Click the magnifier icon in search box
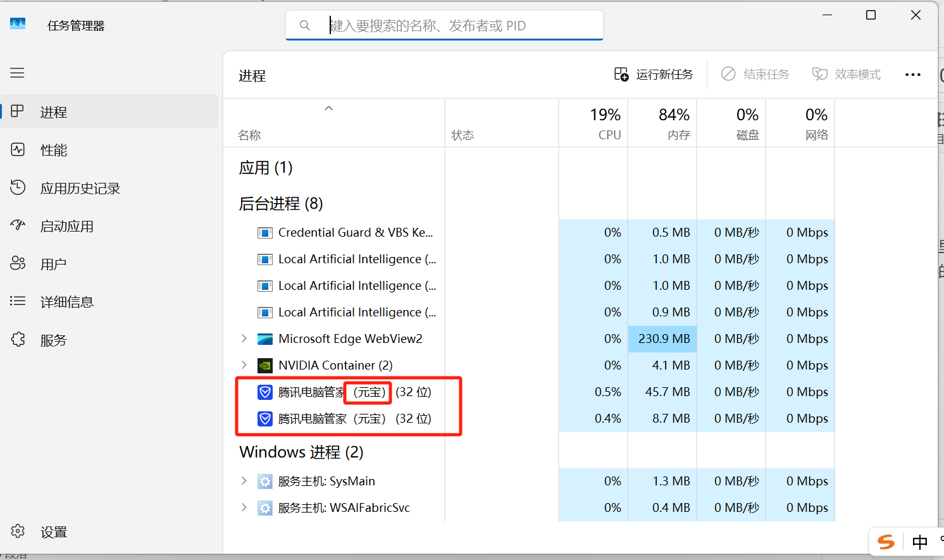This screenshot has height=560, width=944. pyautogui.click(x=305, y=25)
